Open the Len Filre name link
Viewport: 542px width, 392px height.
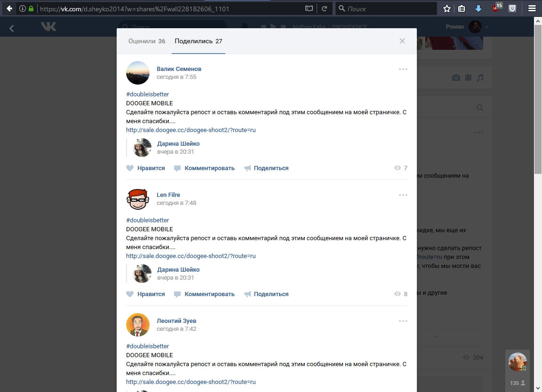coord(168,195)
